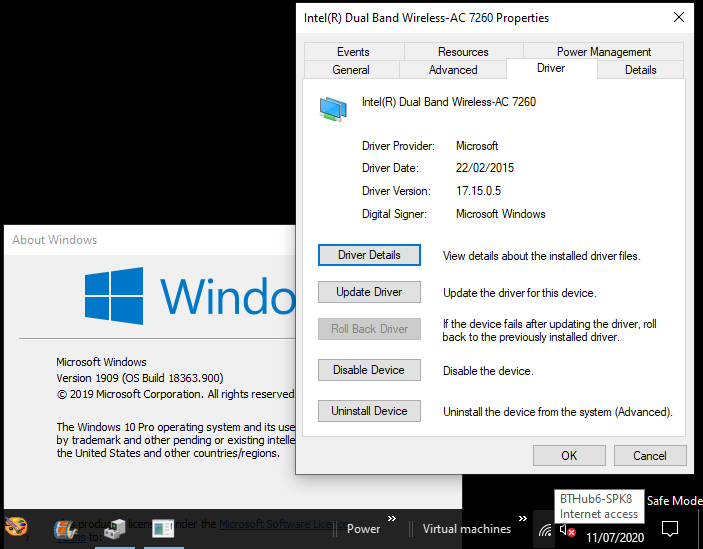This screenshot has width=703, height=549.
Task: Click the Uninstall Device description text
Action: coord(558,412)
